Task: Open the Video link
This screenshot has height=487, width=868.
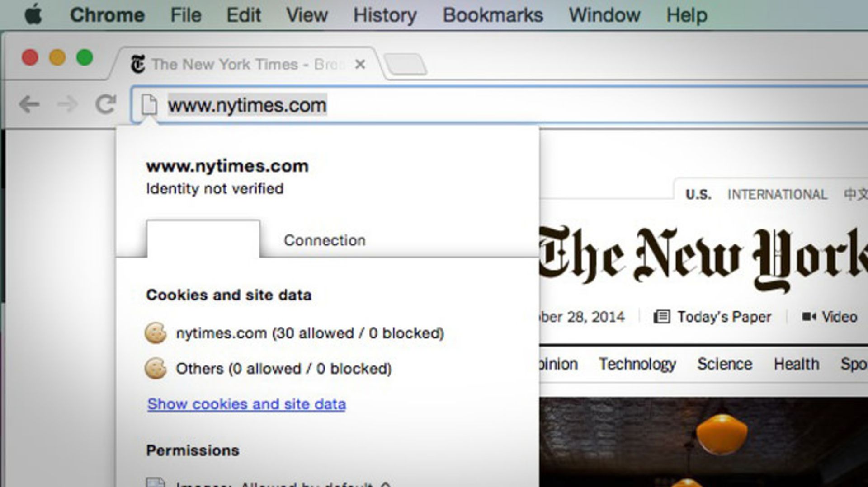Action: (839, 317)
